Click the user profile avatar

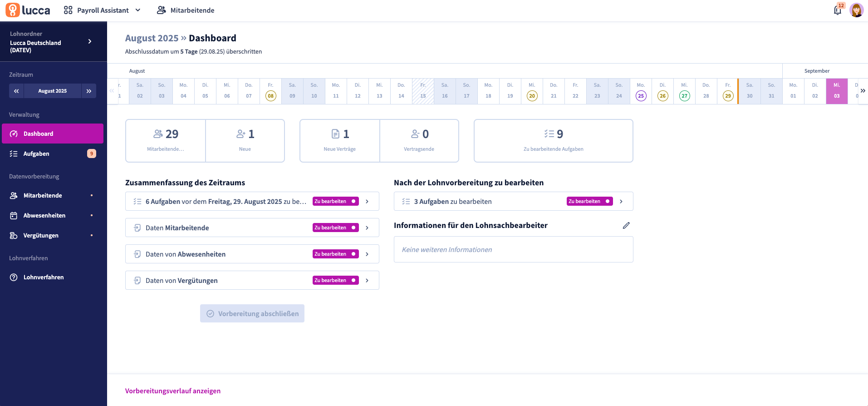coord(856,10)
